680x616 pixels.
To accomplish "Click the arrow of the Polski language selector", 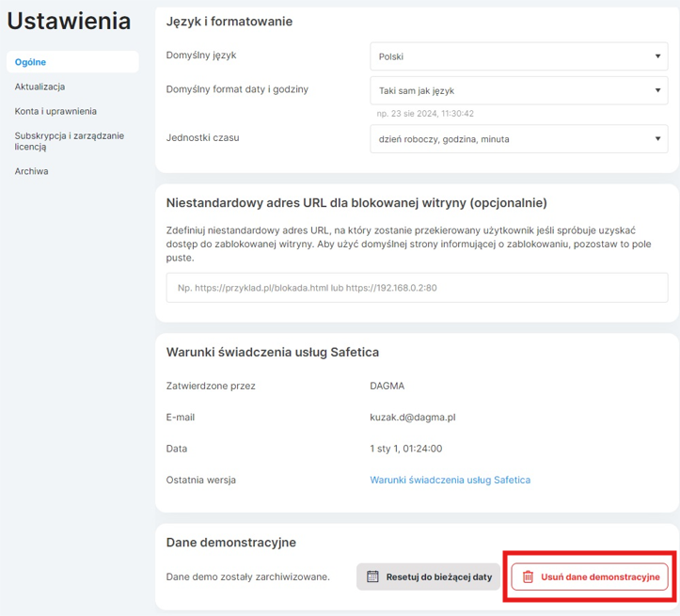I will (x=657, y=56).
